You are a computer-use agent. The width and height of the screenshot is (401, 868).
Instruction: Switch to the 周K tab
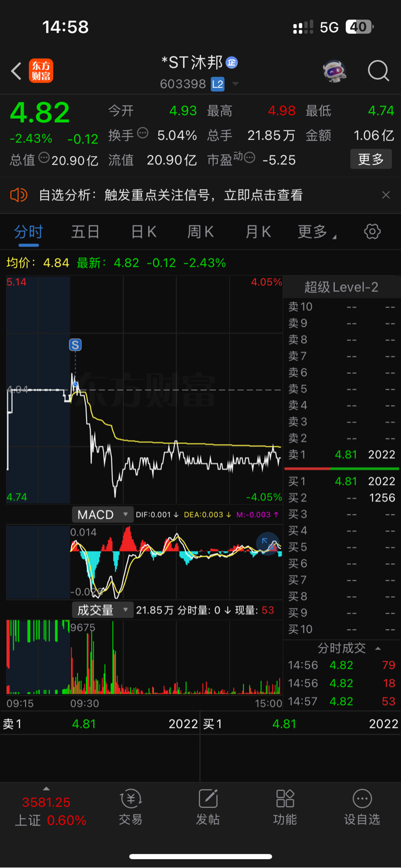point(200,232)
